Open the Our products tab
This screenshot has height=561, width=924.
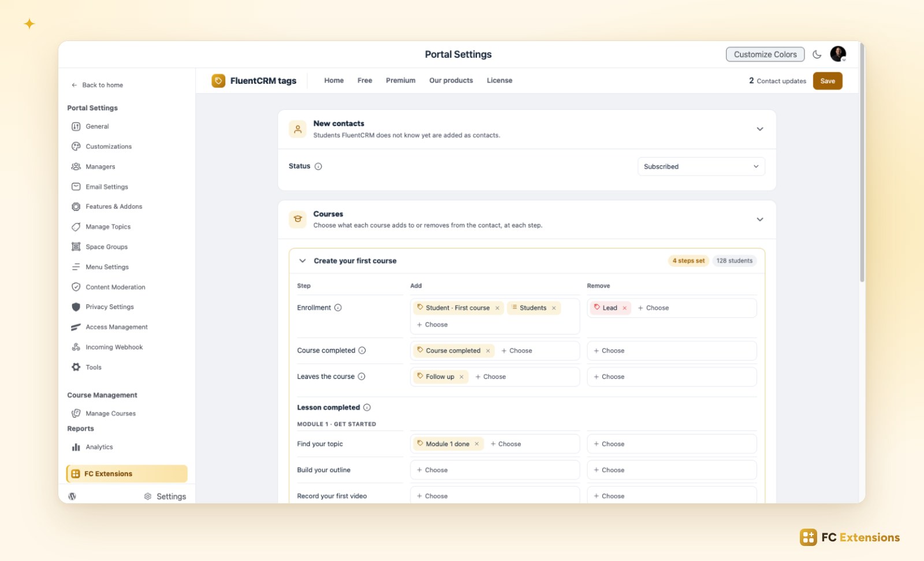451,81
